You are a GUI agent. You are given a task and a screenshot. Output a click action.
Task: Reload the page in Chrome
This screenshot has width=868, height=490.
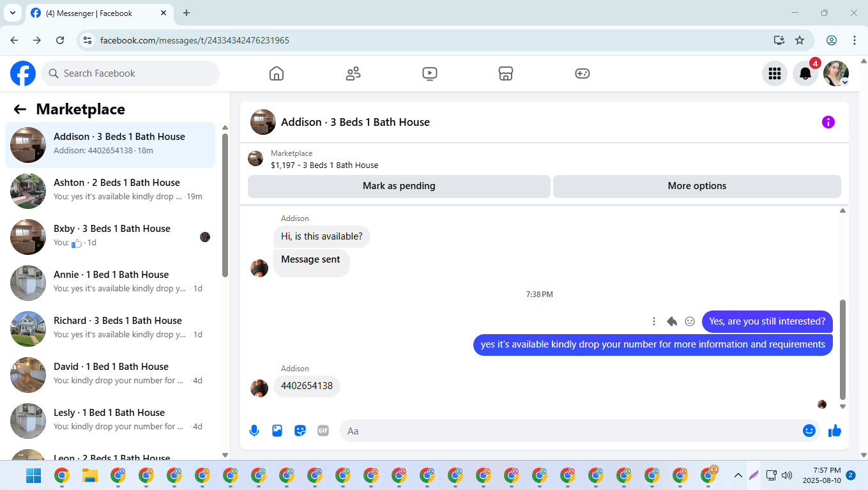click(60, 40)
